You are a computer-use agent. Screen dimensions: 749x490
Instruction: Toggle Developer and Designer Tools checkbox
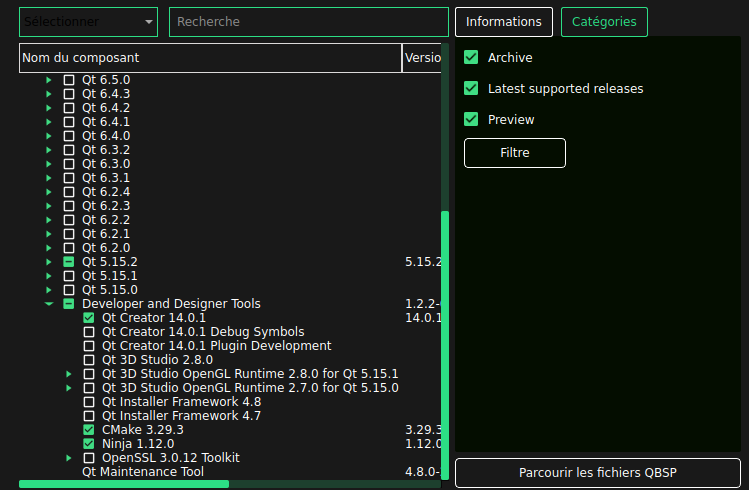[69, 304]
